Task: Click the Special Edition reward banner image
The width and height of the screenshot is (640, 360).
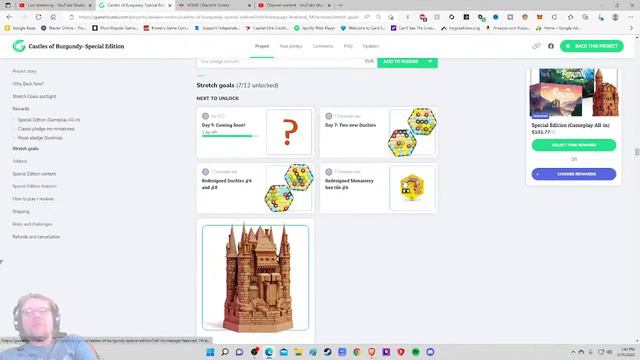Action: [574, 93]
